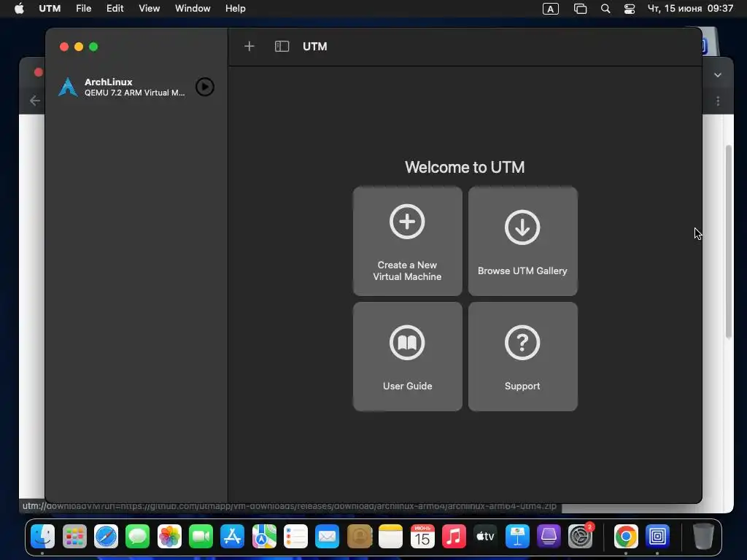This screenshot has height=560, width=747.
Task: Create a New Virtual Machine
Action: (407, 241)
